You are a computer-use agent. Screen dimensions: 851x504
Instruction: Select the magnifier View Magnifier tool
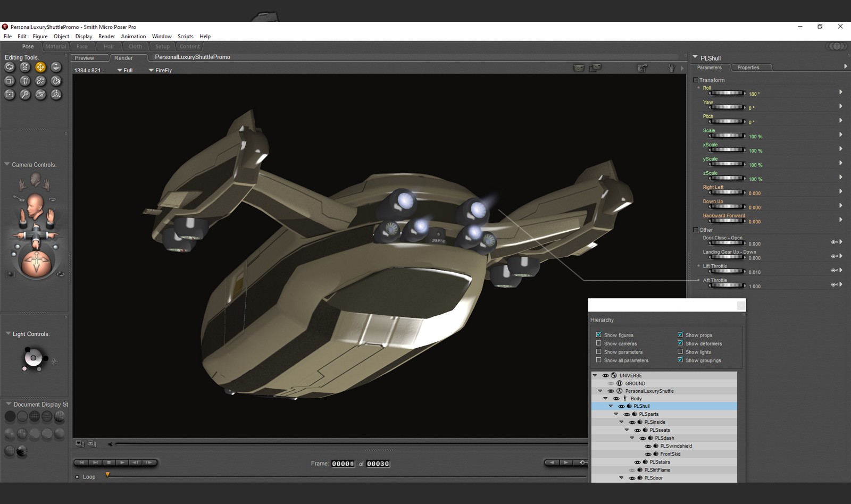click(25, 95)
